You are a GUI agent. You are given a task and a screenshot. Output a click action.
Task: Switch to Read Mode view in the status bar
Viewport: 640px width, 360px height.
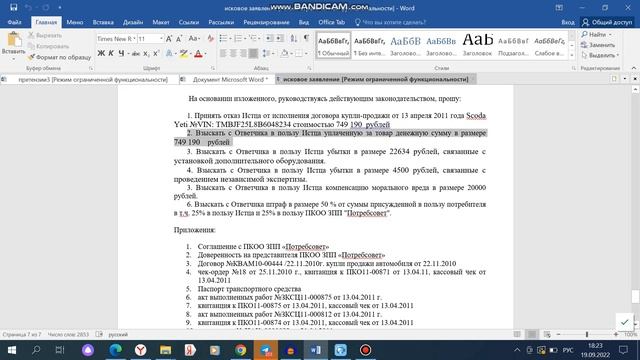(517, 334)
